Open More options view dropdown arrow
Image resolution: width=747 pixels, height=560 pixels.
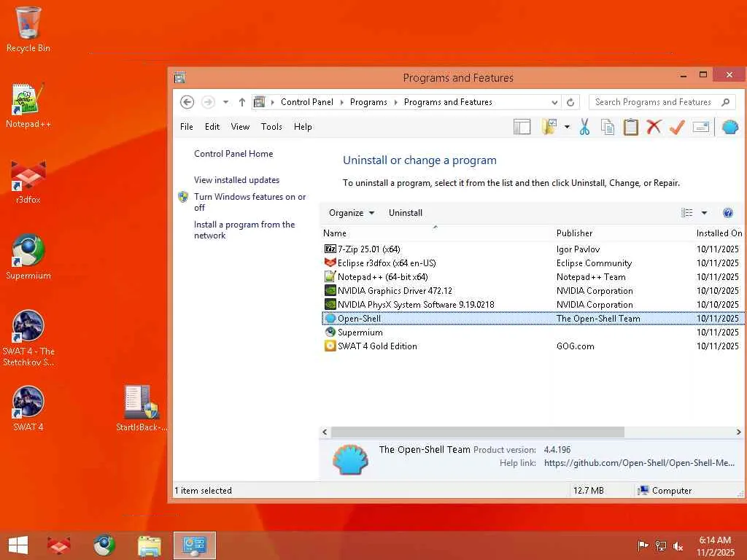coord(704,213)
